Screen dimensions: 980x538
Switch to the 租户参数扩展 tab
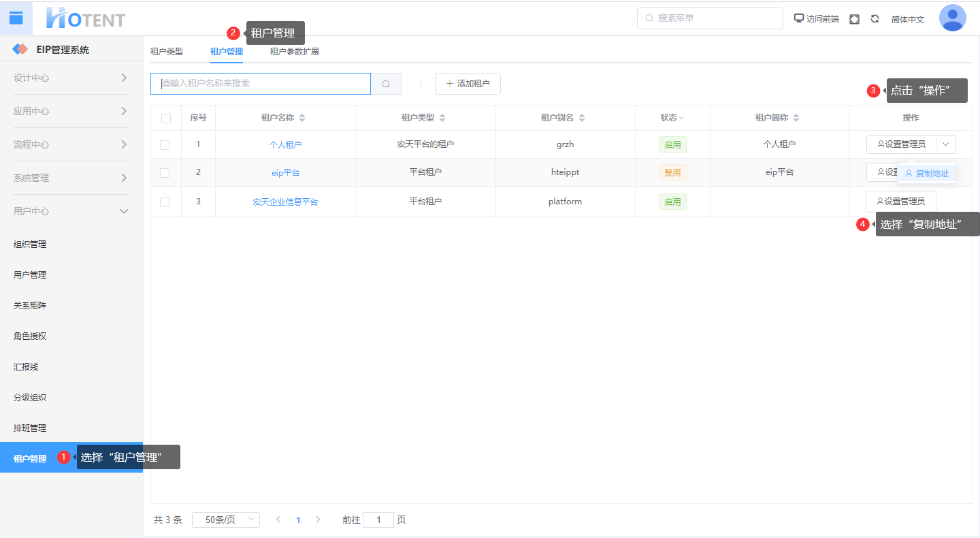294,51
